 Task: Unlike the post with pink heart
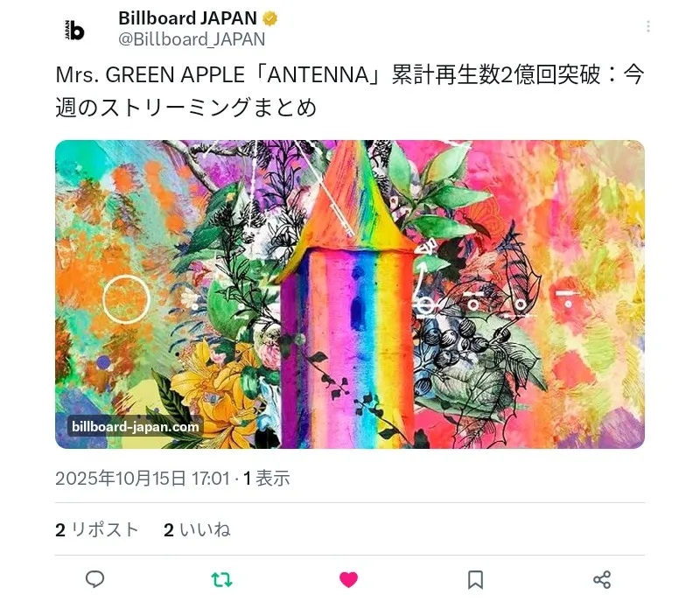[348, 579]
